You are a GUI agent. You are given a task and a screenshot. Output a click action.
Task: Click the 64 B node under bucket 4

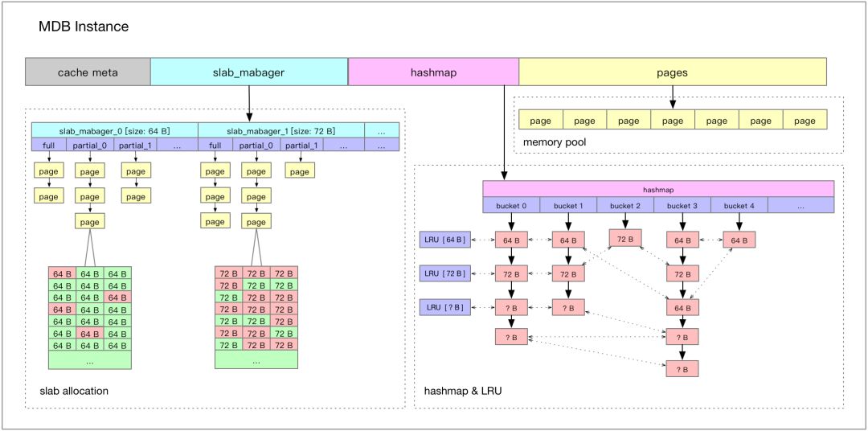click(x=739, y=240)
